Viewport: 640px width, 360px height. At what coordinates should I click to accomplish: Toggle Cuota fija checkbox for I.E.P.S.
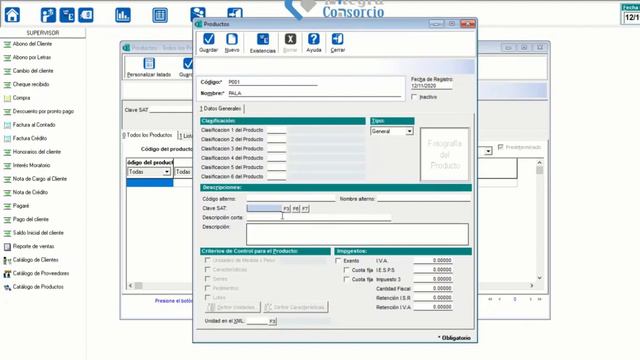pos(347,270)
